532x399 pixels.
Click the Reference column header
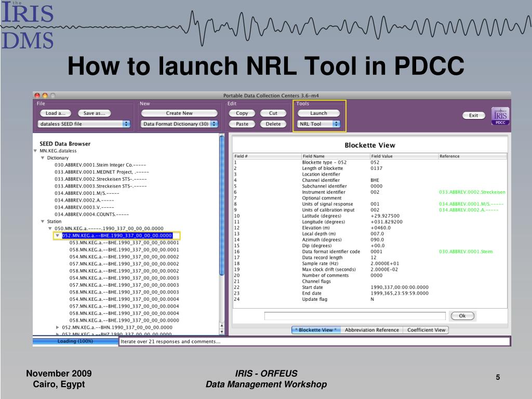coord(473,156)
